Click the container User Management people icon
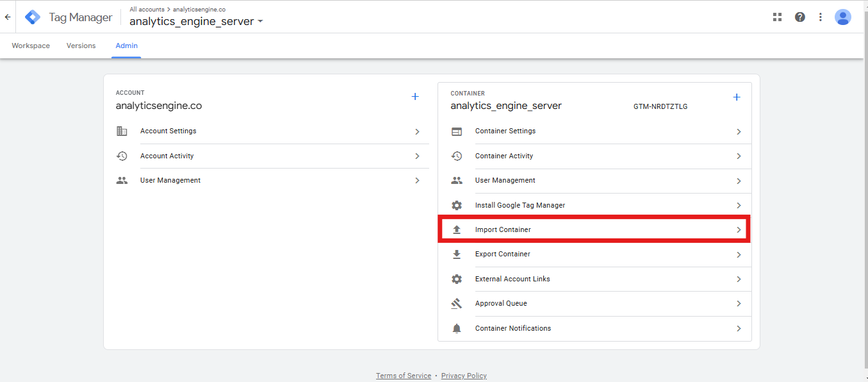 (x=457, y=181)
